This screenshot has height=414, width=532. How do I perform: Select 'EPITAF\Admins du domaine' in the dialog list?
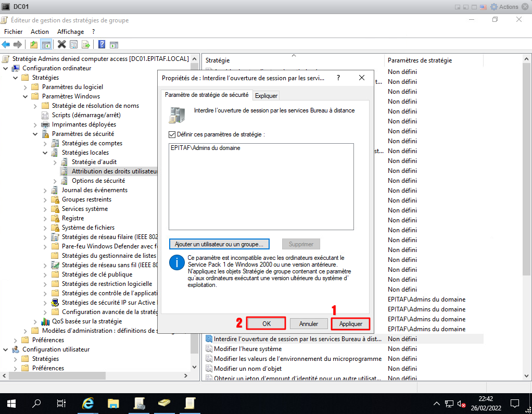point(205,148)
